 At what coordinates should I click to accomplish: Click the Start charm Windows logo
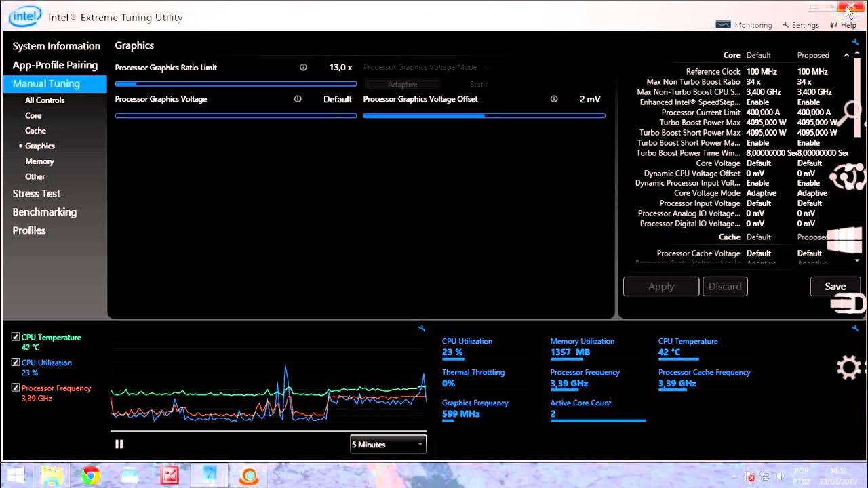click(845, 240)
